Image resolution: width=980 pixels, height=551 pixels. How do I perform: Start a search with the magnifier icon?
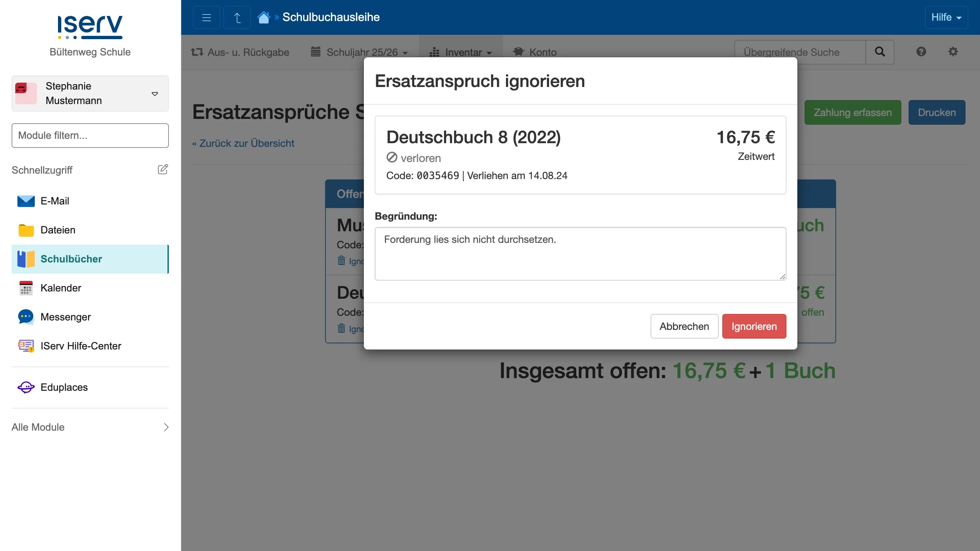click(880, 52)
